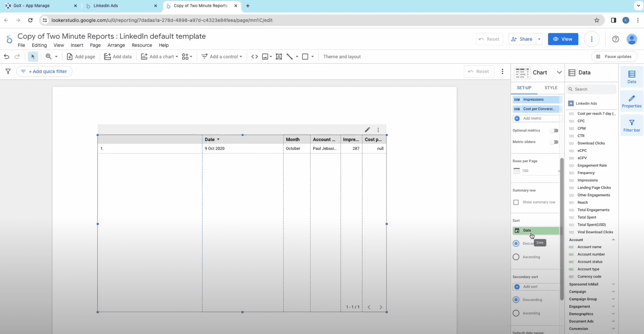Open the Add a control dropdown
This screenshot has height=334, width=644.
pyautogui.click(x=222, y=57)
